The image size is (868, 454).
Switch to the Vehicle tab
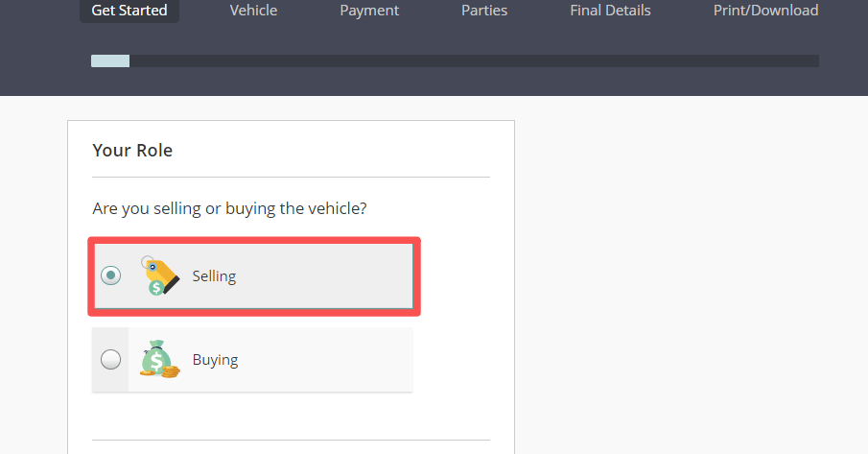[253, 11]
